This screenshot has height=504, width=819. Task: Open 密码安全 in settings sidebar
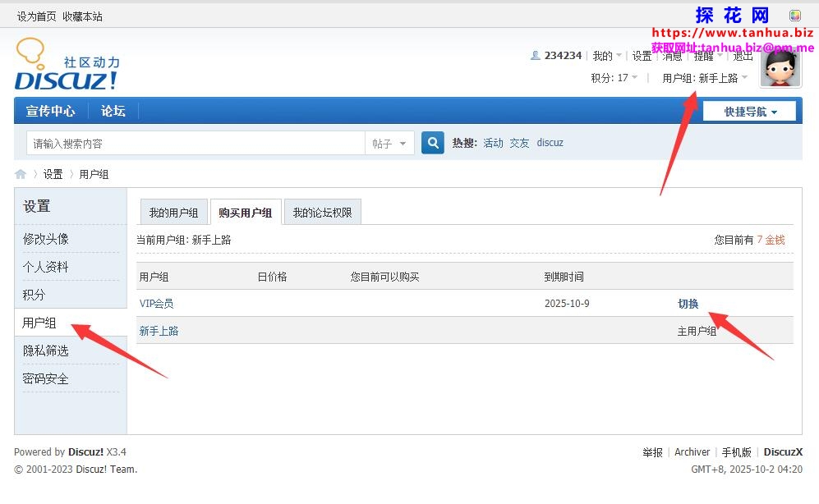coord(46,378)
